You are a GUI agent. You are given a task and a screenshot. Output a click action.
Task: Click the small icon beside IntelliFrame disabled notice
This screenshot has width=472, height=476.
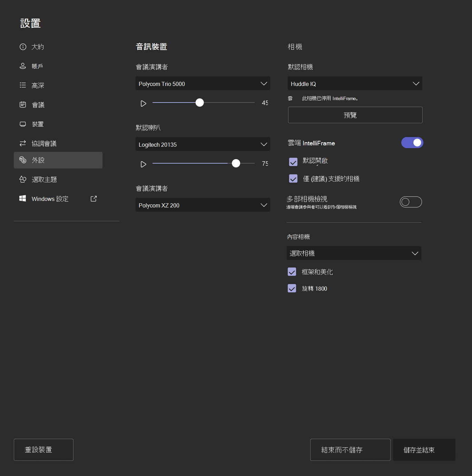pyautogui.click(x=290, y=99)
